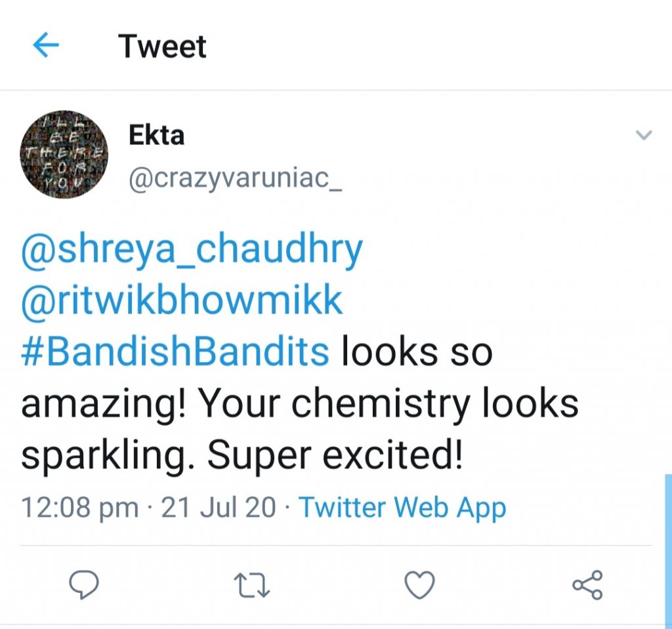
Task: Open the @shreya_chaudhry mention
Action: [x=192, y=251]
